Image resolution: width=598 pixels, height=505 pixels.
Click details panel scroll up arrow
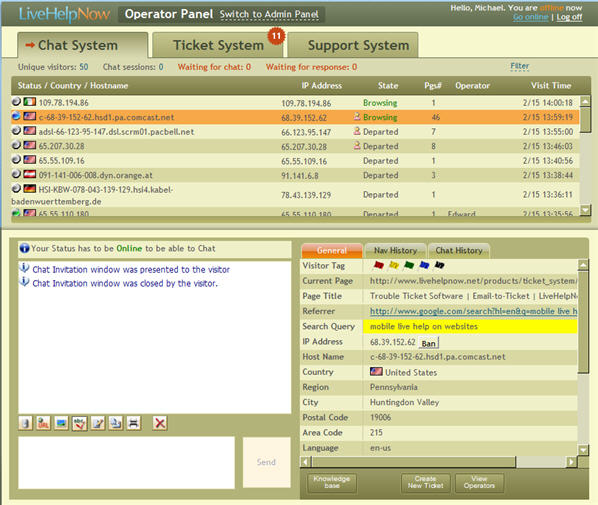583,264
